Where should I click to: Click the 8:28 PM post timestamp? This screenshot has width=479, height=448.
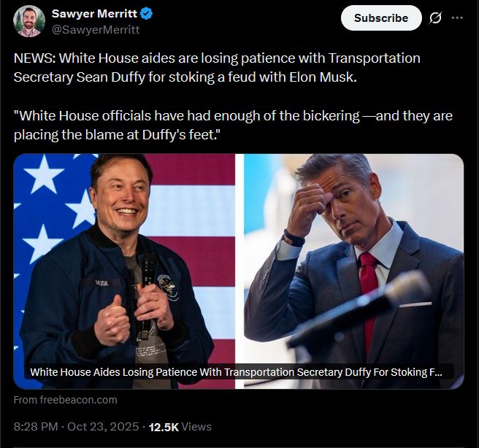[37, 427]
